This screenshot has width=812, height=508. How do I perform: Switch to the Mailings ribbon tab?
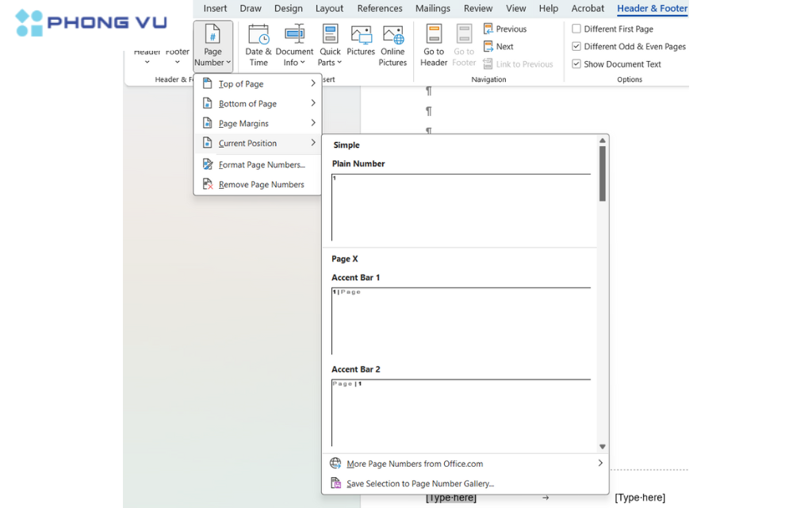point(432,9)
